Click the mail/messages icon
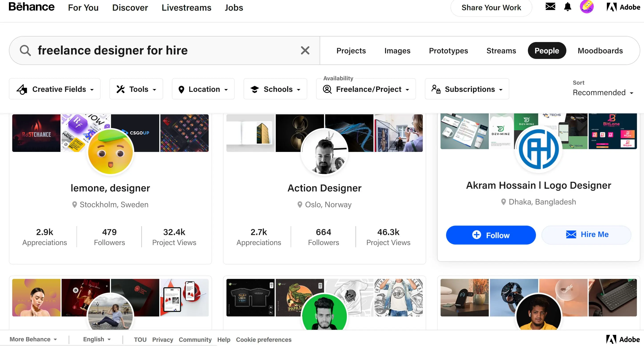Screen dimensions: 644x346 [551, 7]
